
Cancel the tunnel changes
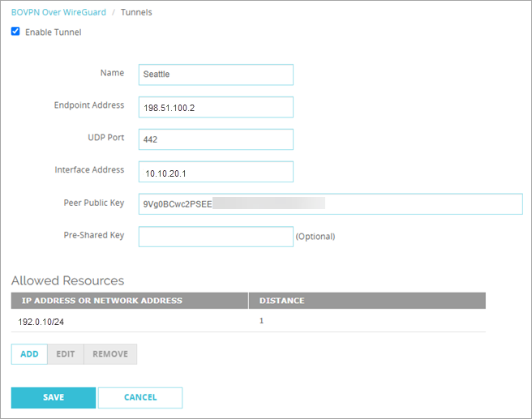140,398
